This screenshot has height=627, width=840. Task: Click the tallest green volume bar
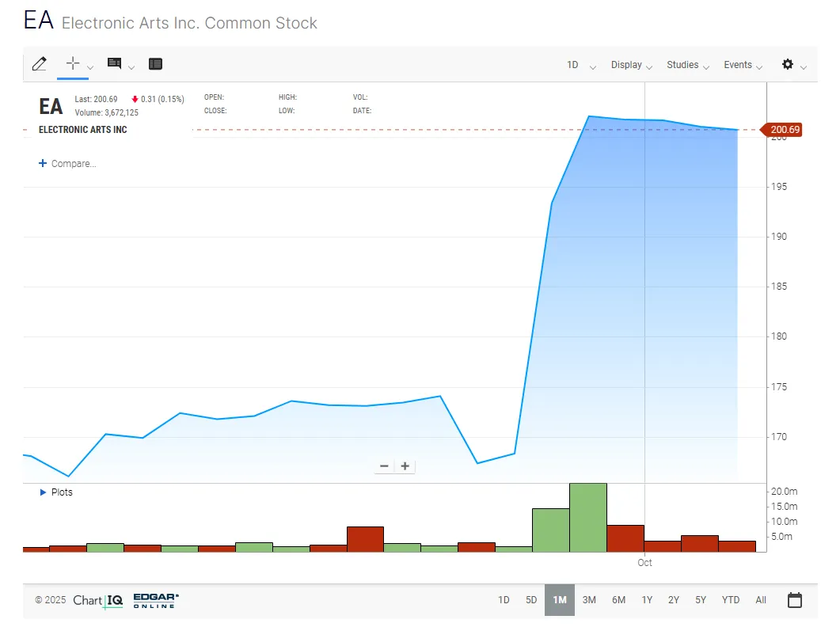[x=588, y=517]
